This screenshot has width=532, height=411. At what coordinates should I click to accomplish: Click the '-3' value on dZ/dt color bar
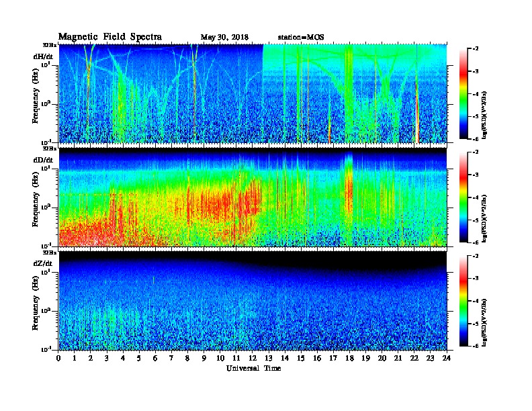point(476,279)
